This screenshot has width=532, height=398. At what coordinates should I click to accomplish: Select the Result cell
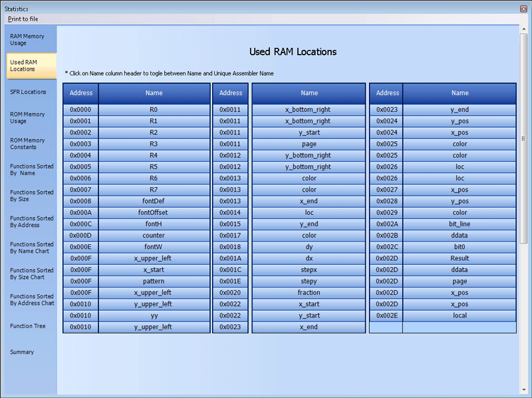460,258
